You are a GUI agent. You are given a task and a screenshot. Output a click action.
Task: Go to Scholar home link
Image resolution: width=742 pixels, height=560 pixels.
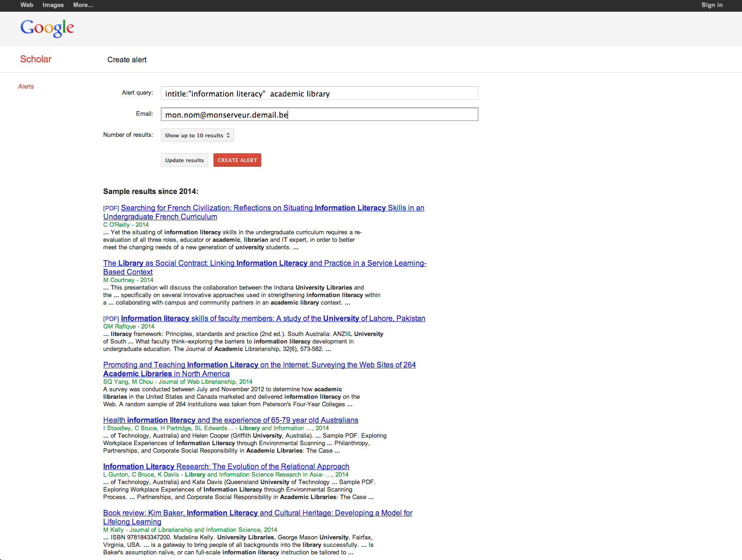[36, 59]
